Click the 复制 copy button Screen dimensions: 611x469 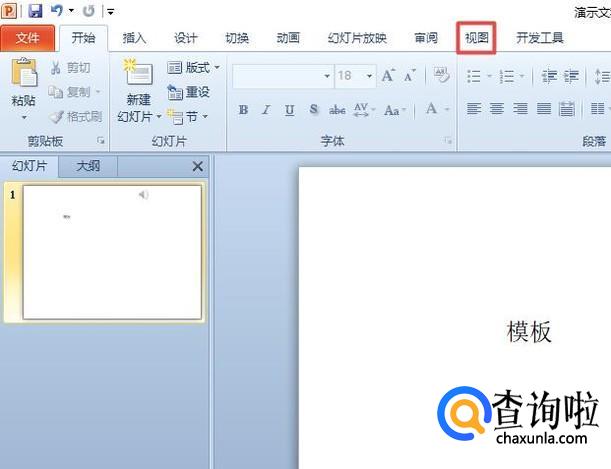tap(74, 92)
